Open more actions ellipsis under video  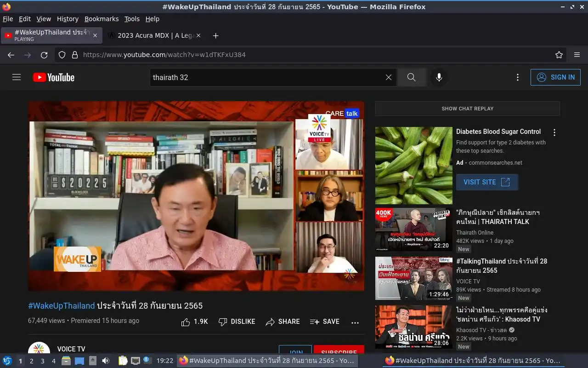355,322
